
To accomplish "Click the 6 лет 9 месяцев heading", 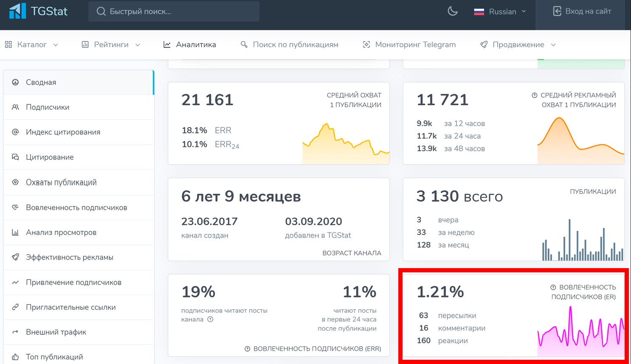I will pos(241,196).
